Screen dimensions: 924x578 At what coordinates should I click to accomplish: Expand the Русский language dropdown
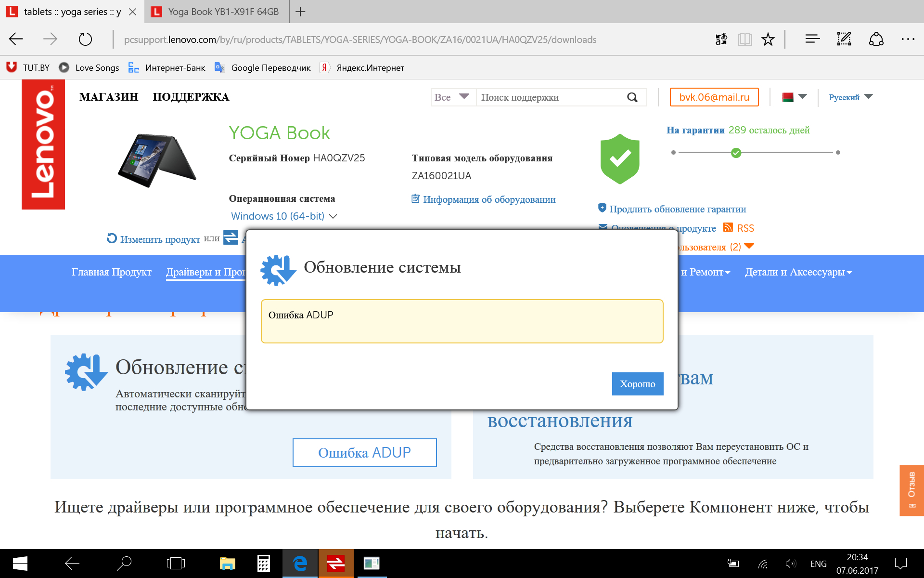[x=851, y=97]
